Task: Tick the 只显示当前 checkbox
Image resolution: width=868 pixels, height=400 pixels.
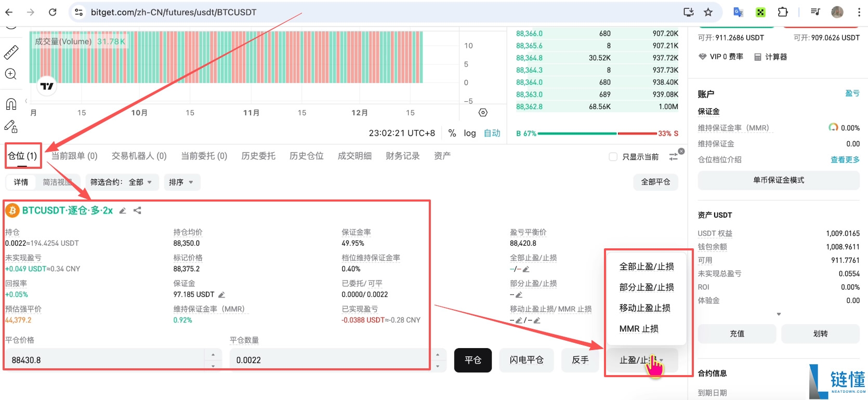Action: [x=613, y=157]
